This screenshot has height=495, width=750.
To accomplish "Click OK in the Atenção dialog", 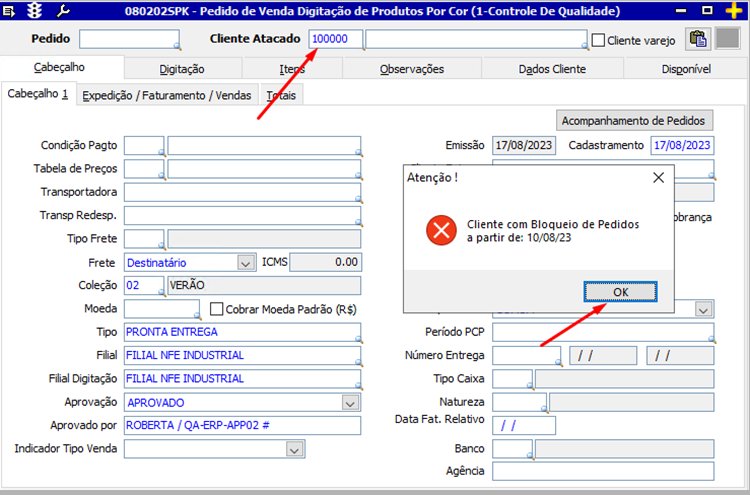I will [620, 292].
